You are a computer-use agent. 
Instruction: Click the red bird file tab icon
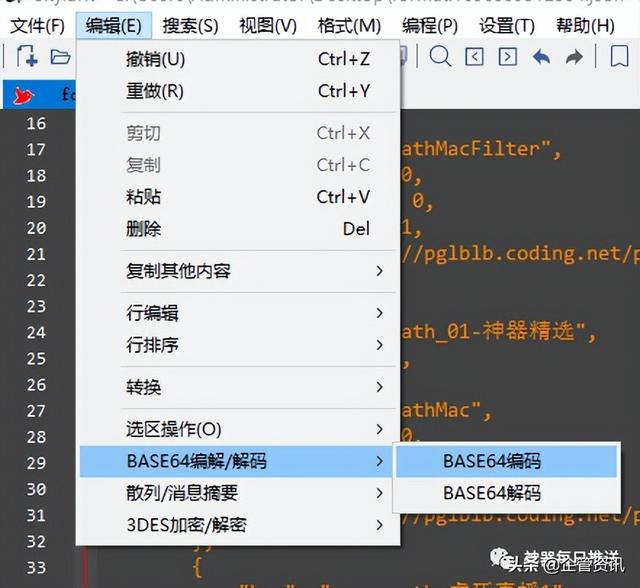click(24, 96)
